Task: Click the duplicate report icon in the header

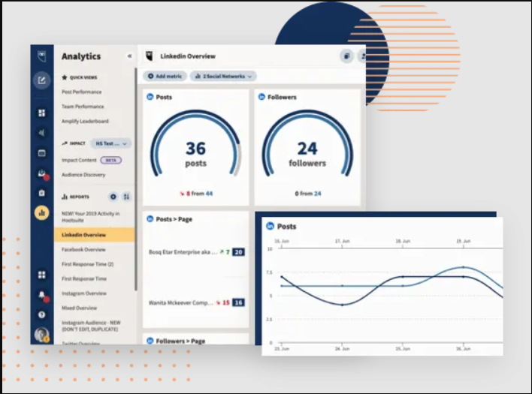Action: pyautogui.click(x=346, y=56)
